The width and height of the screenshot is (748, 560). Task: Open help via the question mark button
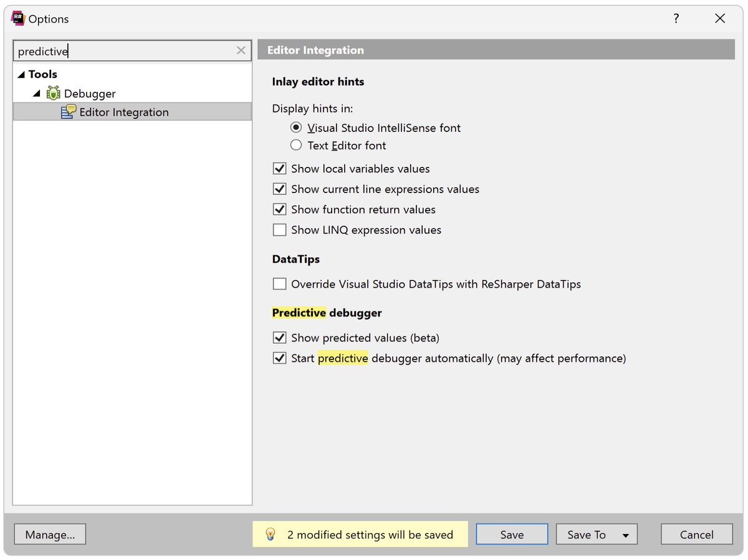676,19
